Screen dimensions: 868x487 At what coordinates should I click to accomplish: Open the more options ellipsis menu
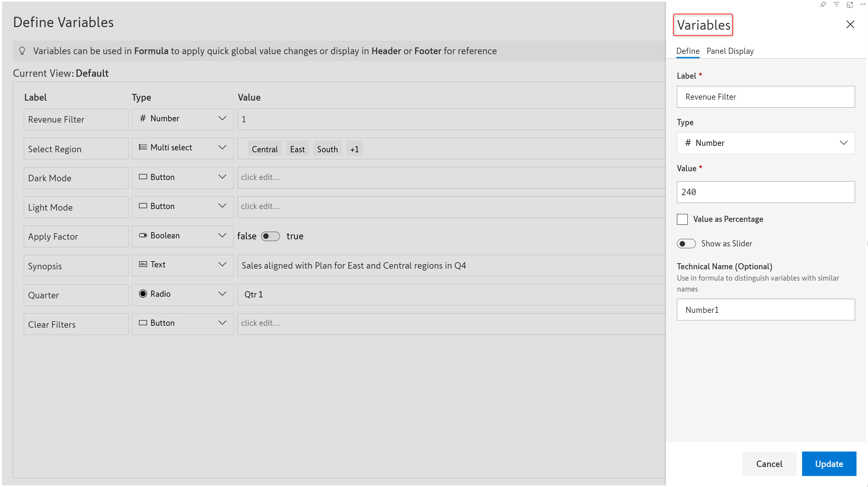click(863, 5)
